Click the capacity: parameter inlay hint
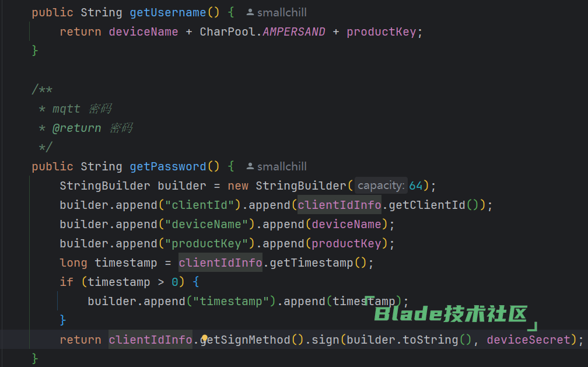The height and width of the screenshot is (367, 588). tap(380, 186)
